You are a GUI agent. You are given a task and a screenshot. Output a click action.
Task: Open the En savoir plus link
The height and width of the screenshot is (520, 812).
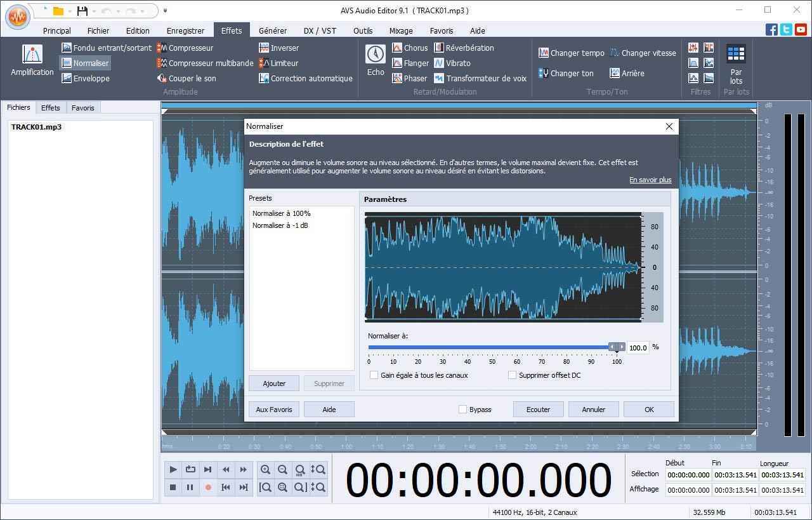[x=650, y=180]
